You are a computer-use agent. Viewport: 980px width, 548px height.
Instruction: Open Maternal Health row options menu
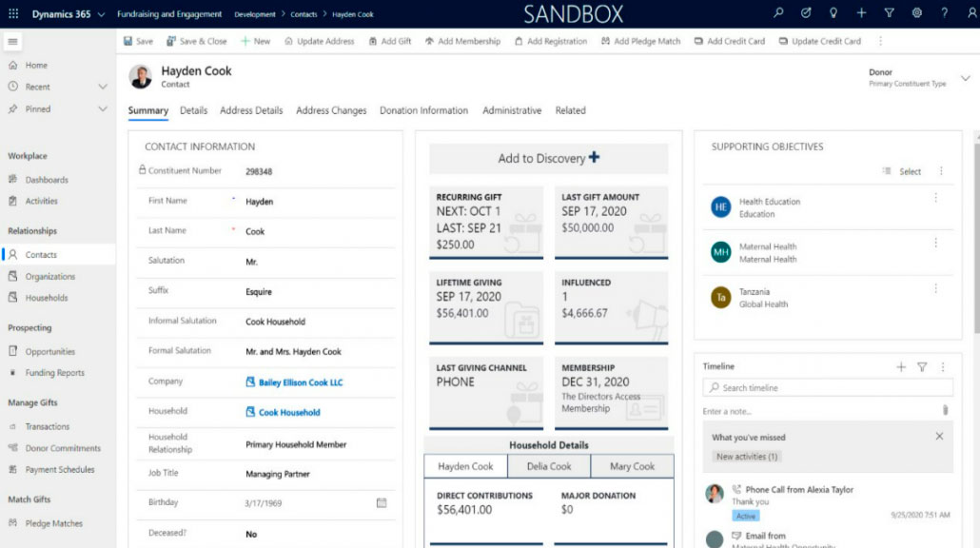(x=935, y=243)
